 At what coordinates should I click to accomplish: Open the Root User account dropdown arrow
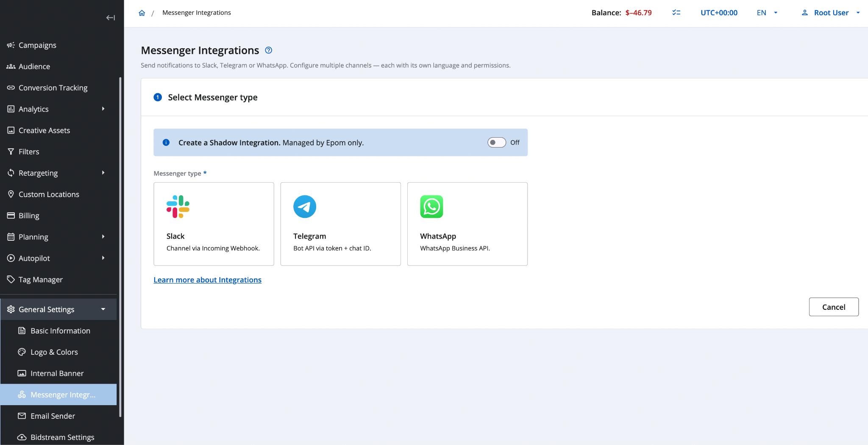coord(858,13)
